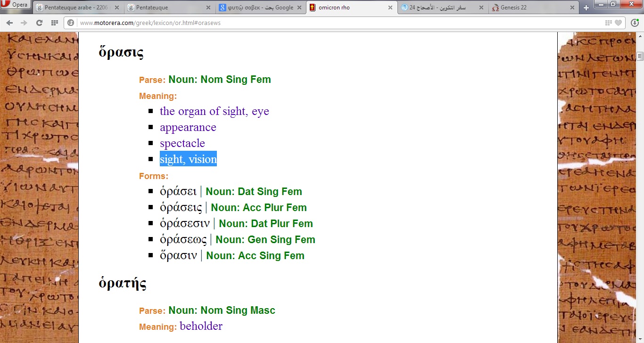This screenshot has height=343, width=644.
Task: Go back to the previous page
Action: click(x=9, y=23)
